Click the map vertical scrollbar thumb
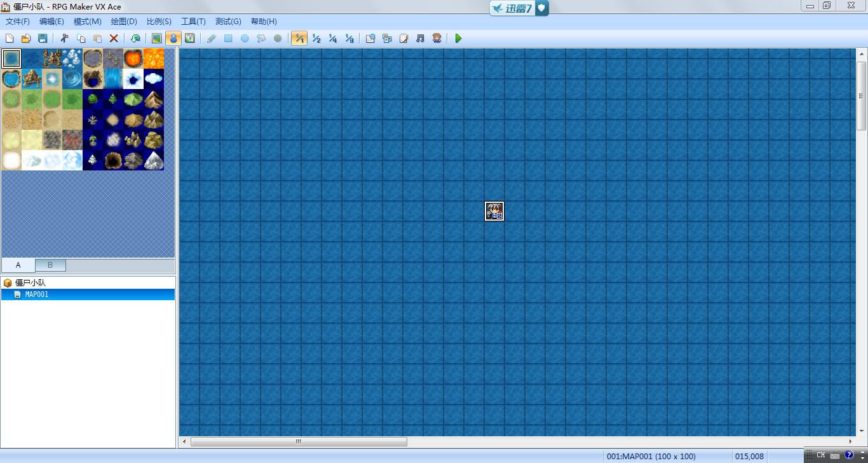This screenshot has height=463, width=868. coord(862,96)
